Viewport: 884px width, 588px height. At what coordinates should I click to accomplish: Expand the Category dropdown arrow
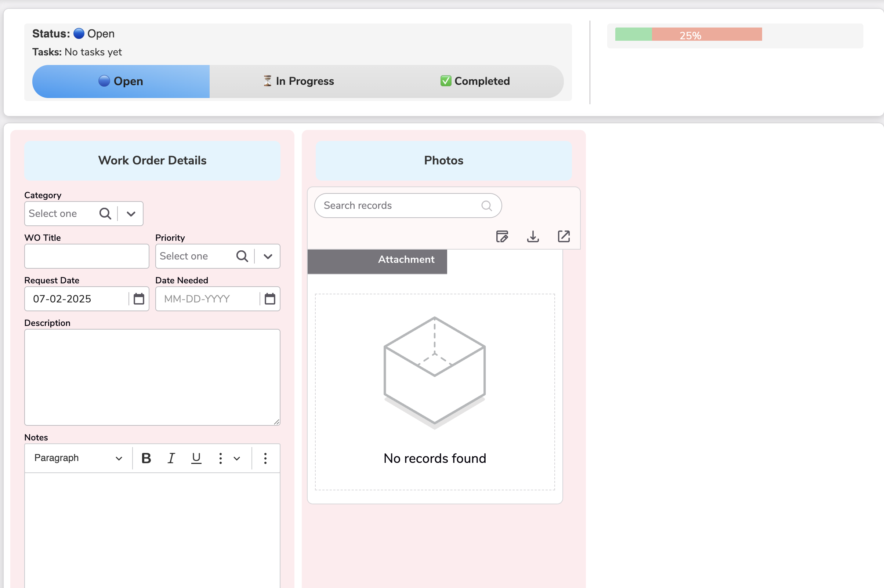coord(131,214)
